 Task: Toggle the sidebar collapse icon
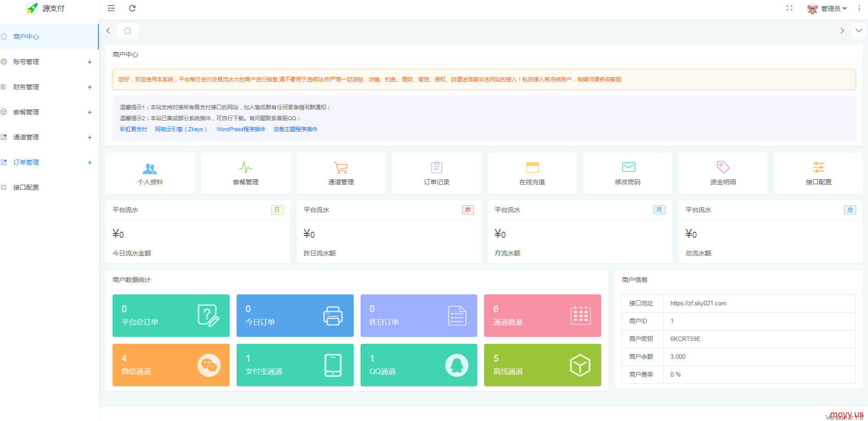click(x=111, y=8)
